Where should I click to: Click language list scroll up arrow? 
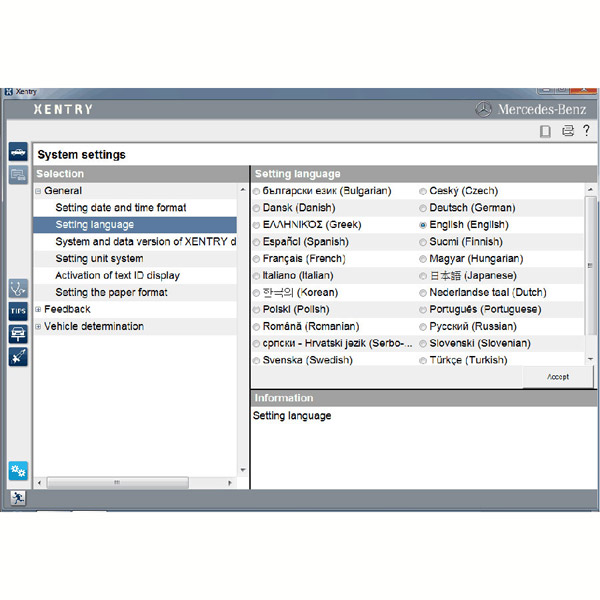click(590, 190)
